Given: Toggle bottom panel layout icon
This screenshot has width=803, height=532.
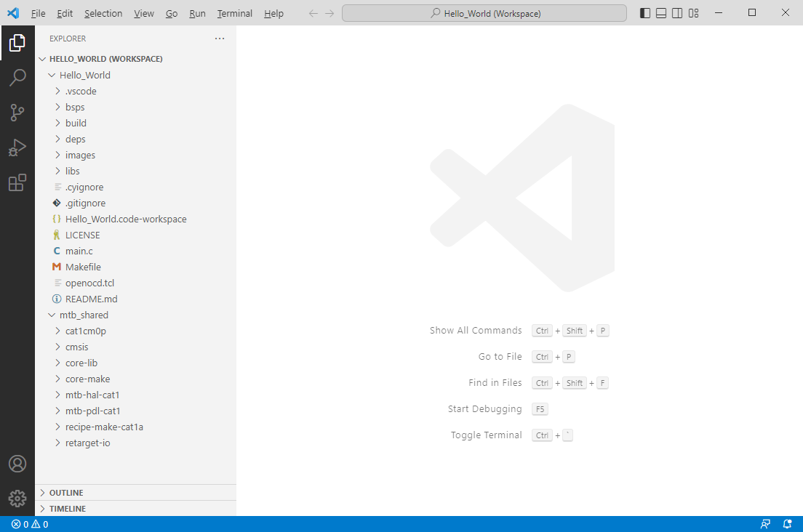Looking at the screenshot, I should click(661, 13).
